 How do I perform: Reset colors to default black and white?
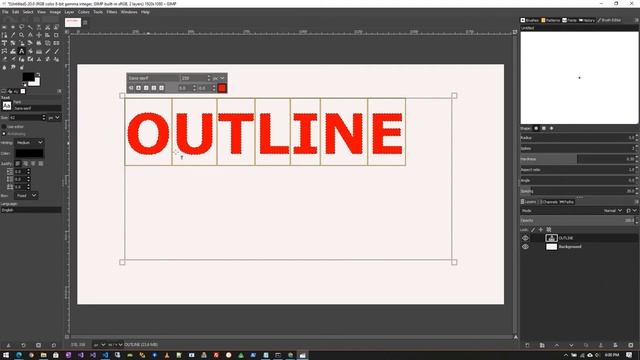[x=24, y=84]
